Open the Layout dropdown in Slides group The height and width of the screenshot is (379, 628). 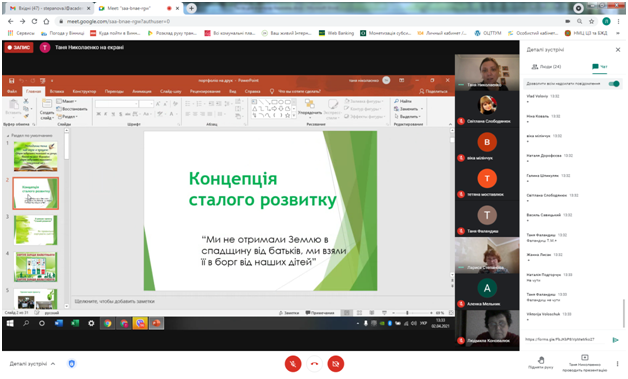[67, 101]
